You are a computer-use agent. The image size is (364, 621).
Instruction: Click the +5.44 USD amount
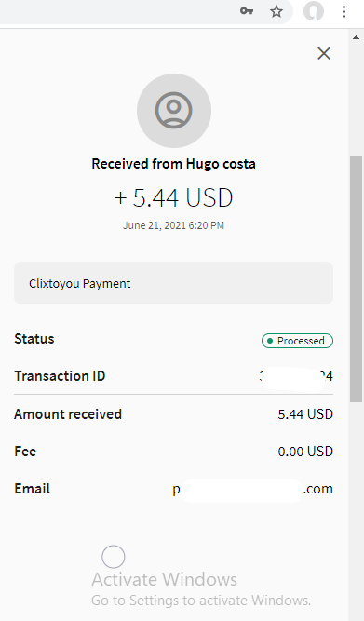point(173,197)
